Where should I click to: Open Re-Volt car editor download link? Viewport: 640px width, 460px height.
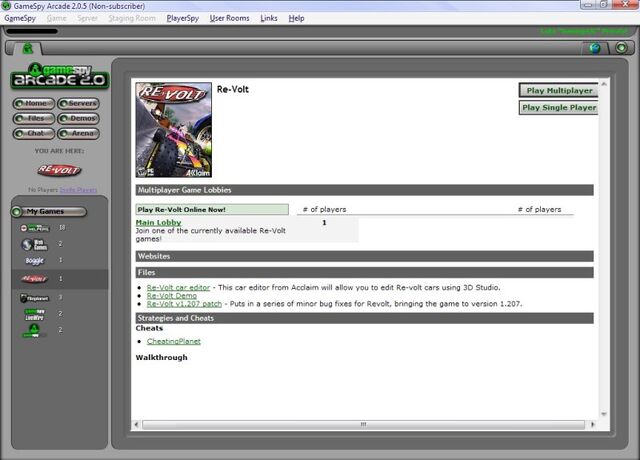pyautogui.click(x=178, y=287)
